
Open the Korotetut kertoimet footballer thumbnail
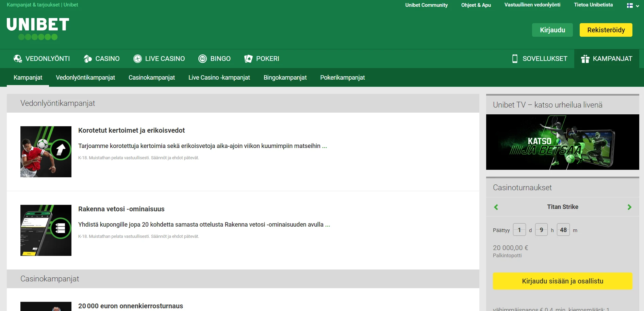click(46, 152)
